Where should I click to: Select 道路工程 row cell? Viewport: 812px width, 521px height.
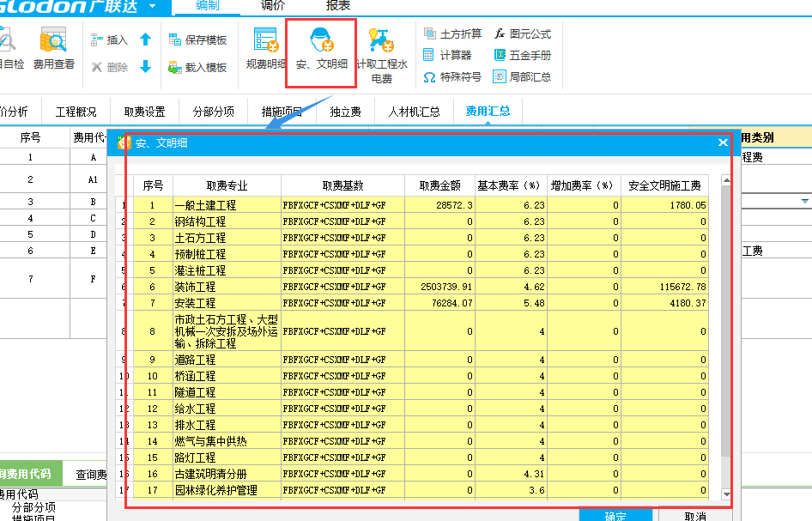(x=227, y=360)
